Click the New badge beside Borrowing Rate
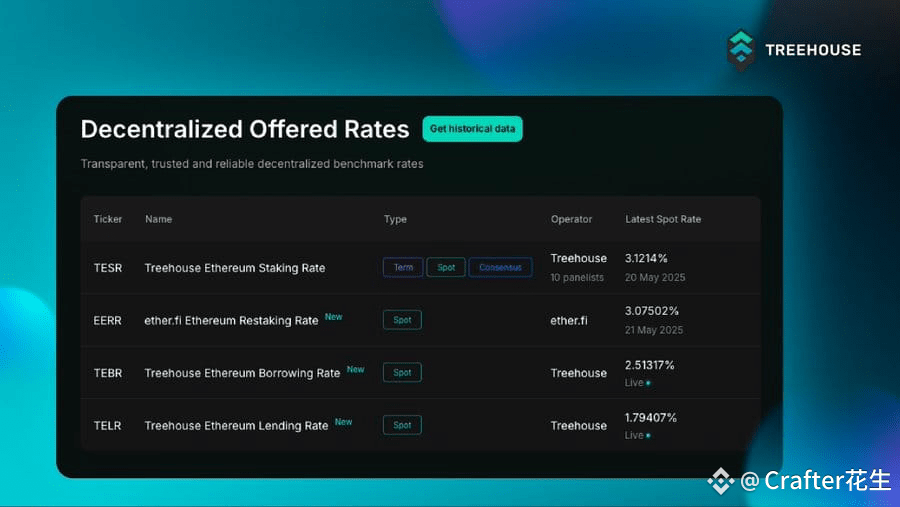Image resolution: width=900 pixels, height=507 pixels. click(355, 369)
